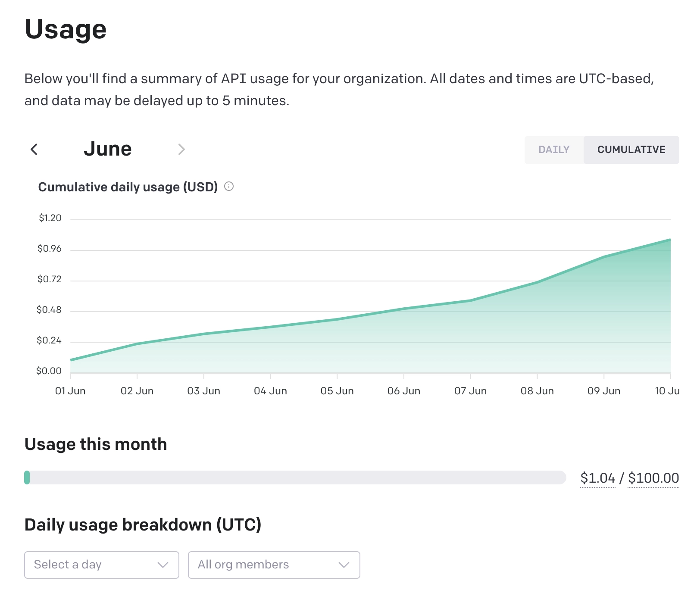Click the 02 Jun chart axis label
The image size is (700, 593).
coord(137,391)
